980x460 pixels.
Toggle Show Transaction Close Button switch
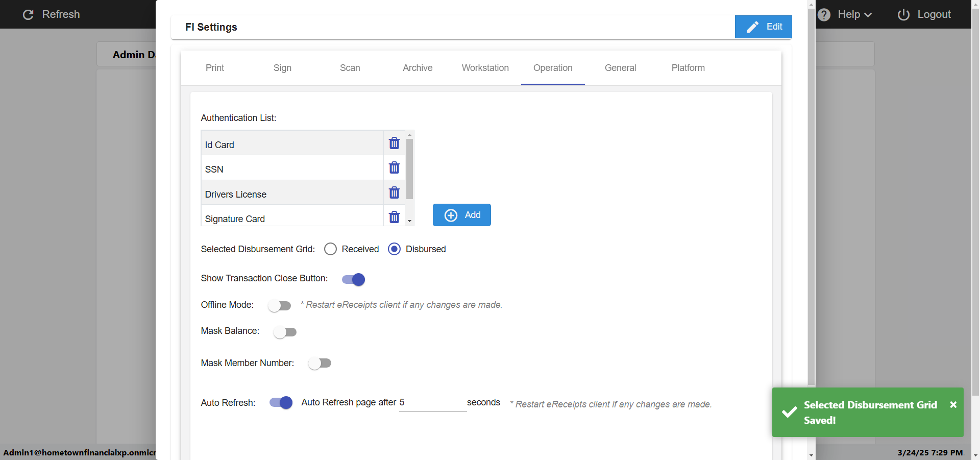point(353,279)
